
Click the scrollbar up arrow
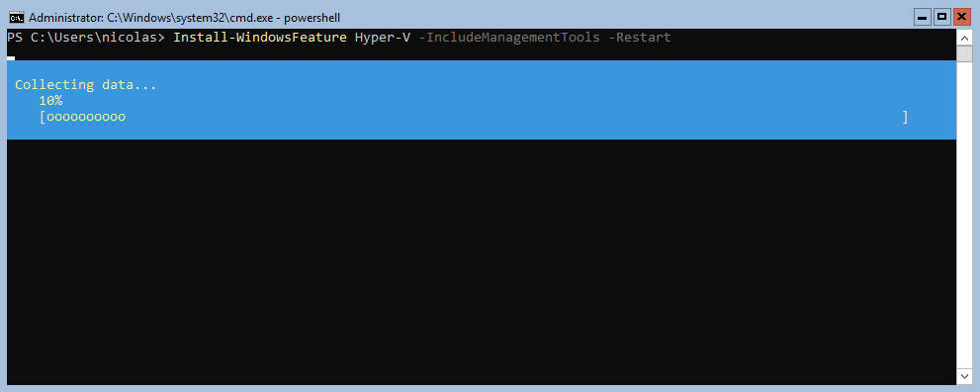pos(965,38)
